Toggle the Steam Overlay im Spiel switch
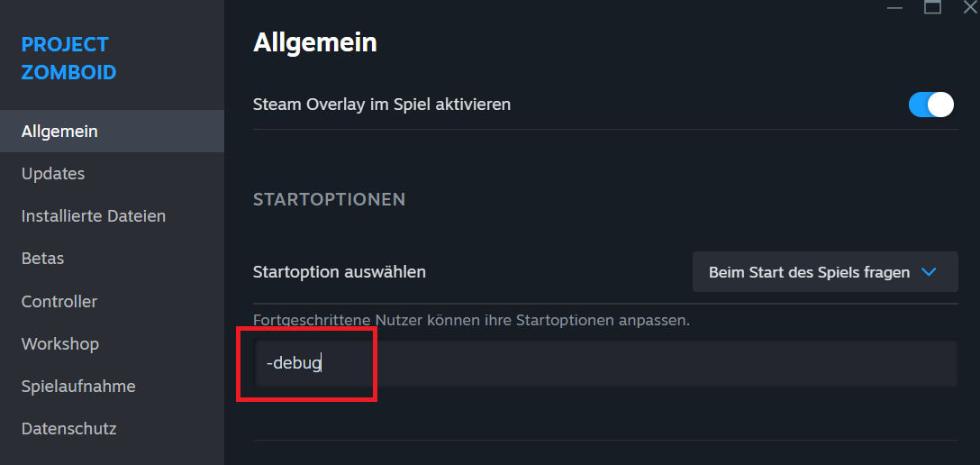 click(x=930, y=105)
